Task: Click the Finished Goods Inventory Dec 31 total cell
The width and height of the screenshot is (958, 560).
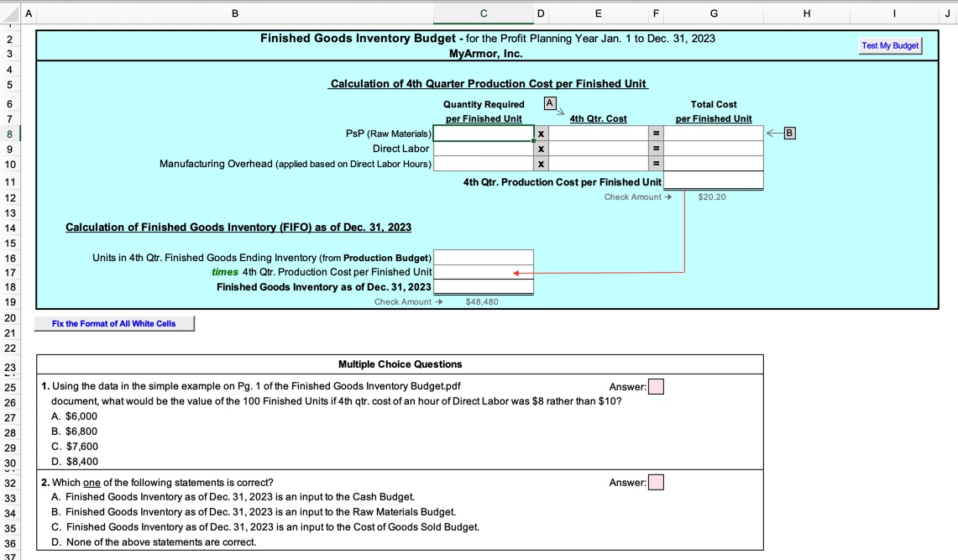Action: [x=484, y=285]
